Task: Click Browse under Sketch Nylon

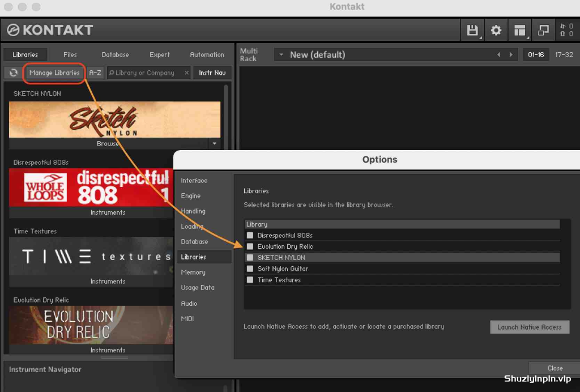Action: click(x=108, y=143)
